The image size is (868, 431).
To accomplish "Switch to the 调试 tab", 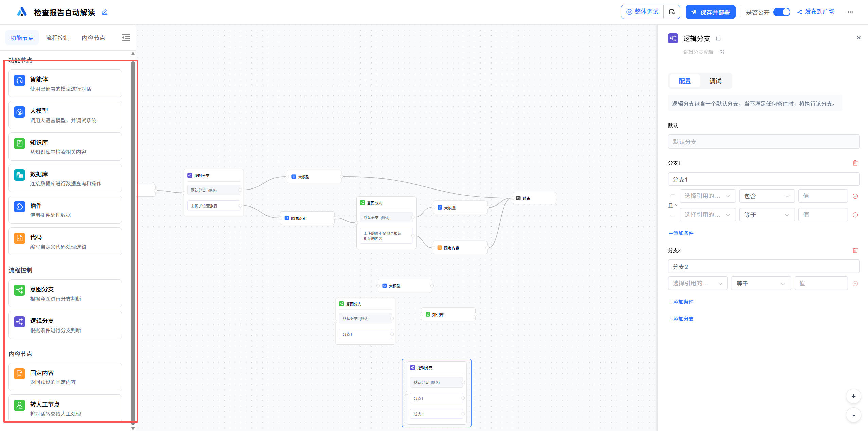I will pyautogui.click(x=715, y=81).
